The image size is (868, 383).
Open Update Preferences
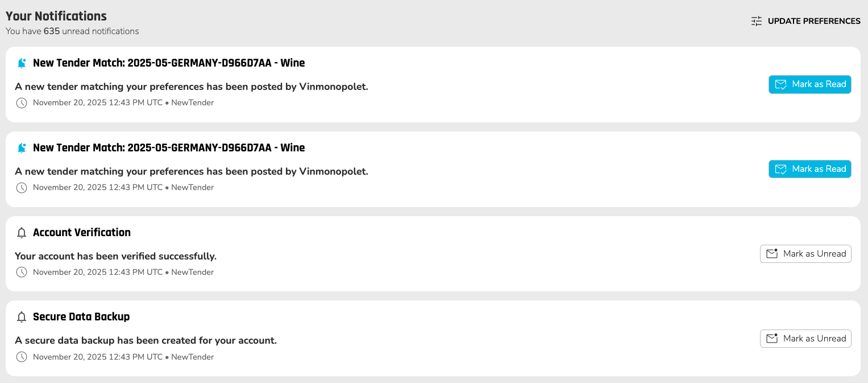[813, 21]
